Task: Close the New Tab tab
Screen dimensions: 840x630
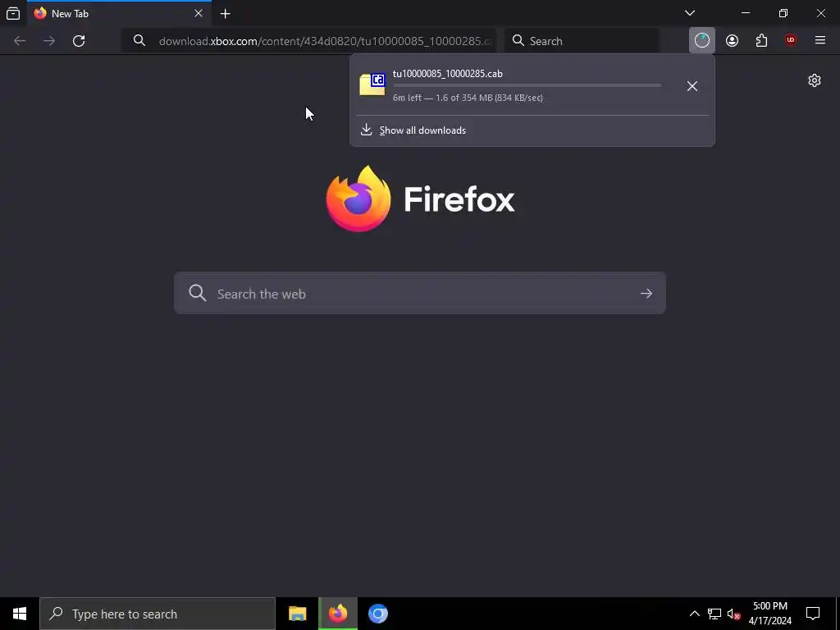Action: point(199,13)
